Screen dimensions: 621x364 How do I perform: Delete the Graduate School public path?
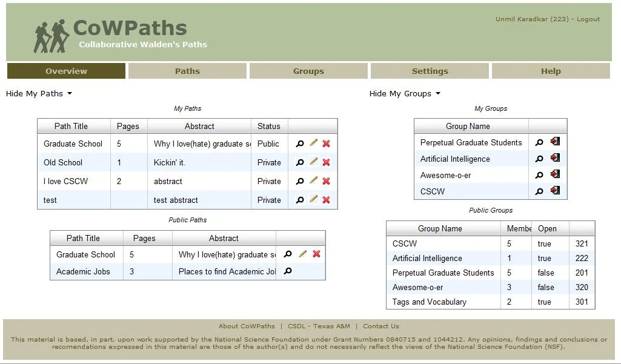[316, 254]
